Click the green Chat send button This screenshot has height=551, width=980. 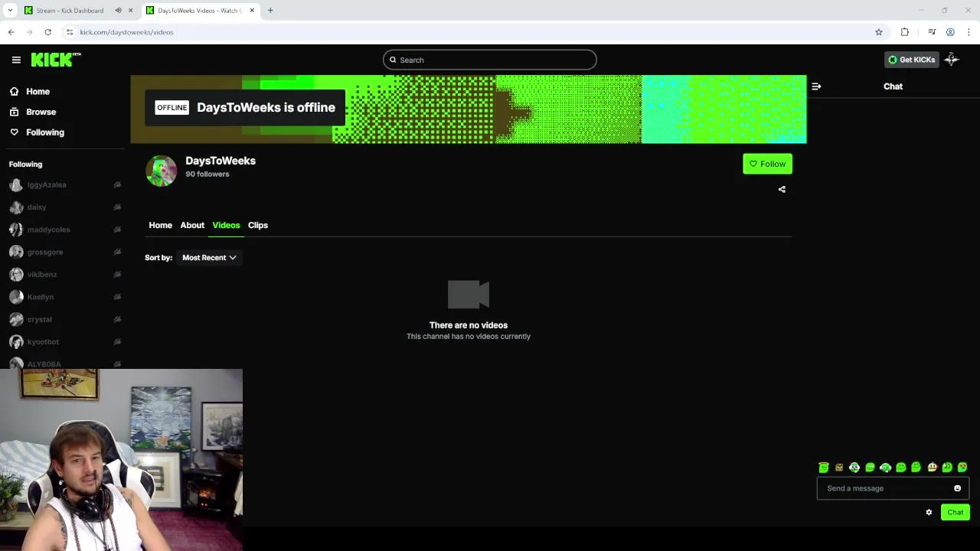click(x=955, y=513)
